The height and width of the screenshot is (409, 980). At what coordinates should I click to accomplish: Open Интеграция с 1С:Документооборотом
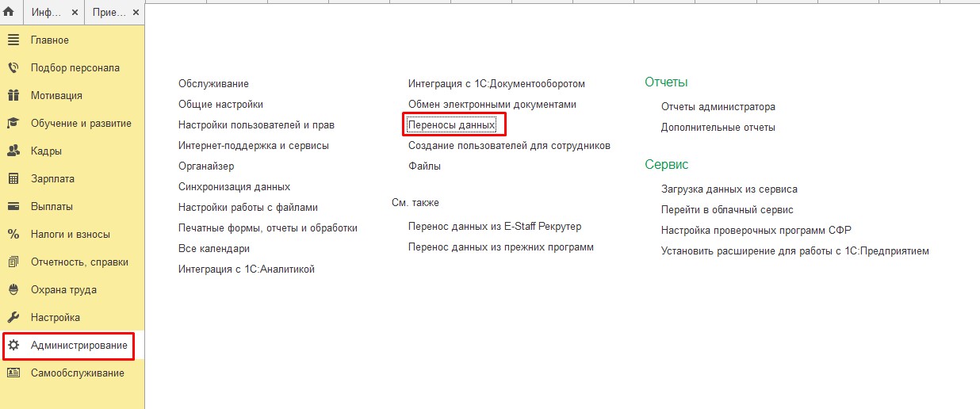click(x=496, y=84)
